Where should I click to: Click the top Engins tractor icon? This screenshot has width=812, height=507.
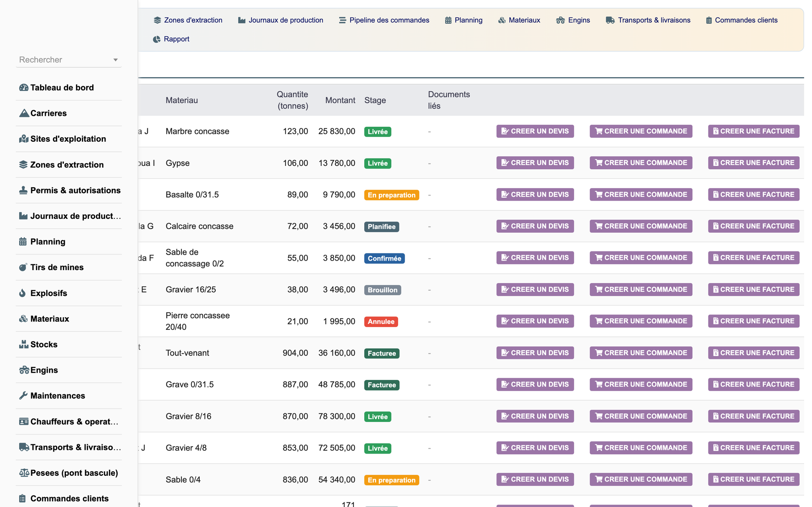[x=560, y=20]
